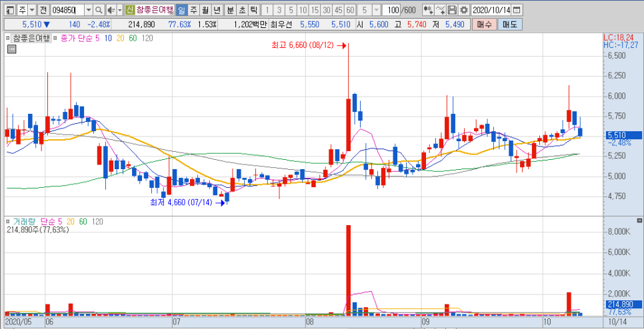Select the 틱 tick period
Screen dimensions: 644x329
pyautogui.click(x=254, y=10)
